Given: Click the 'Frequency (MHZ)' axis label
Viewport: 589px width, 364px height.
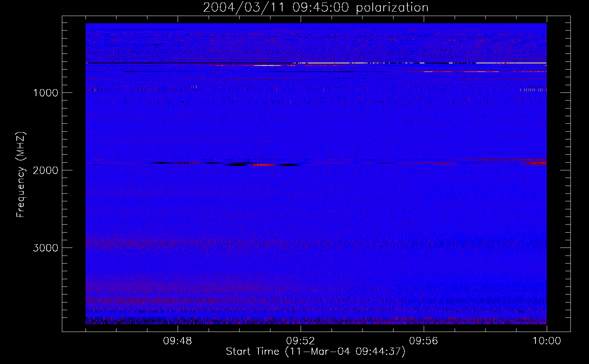Looking at the screenshot, I should click(21, 175).
